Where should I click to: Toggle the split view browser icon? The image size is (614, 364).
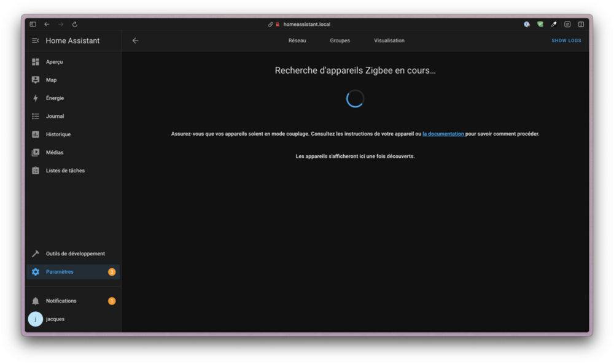[581, 25]
